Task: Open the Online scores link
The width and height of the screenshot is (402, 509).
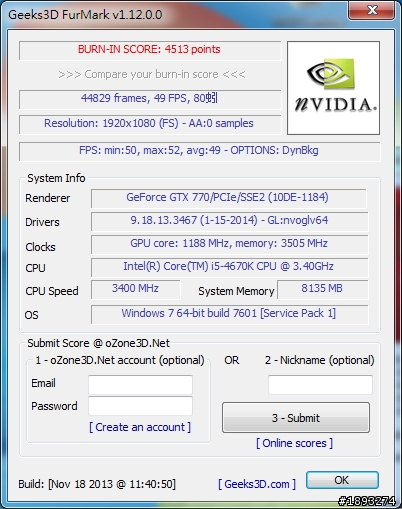Action: (294, 443)
